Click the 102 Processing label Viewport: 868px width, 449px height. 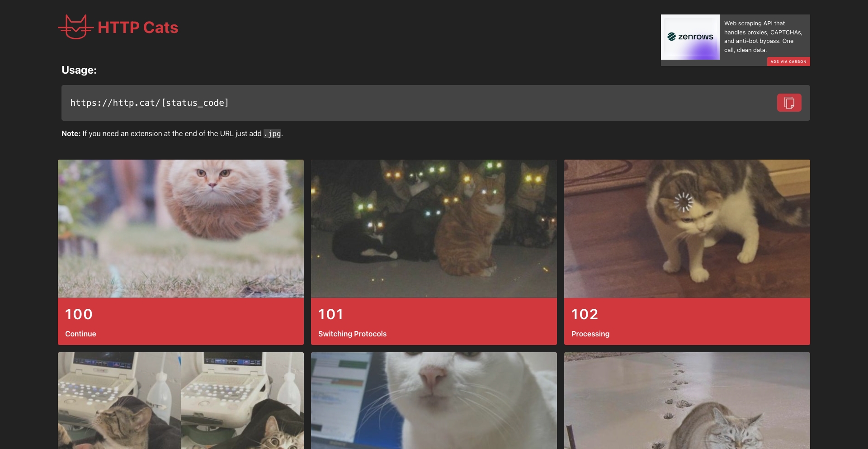(590, 334)
